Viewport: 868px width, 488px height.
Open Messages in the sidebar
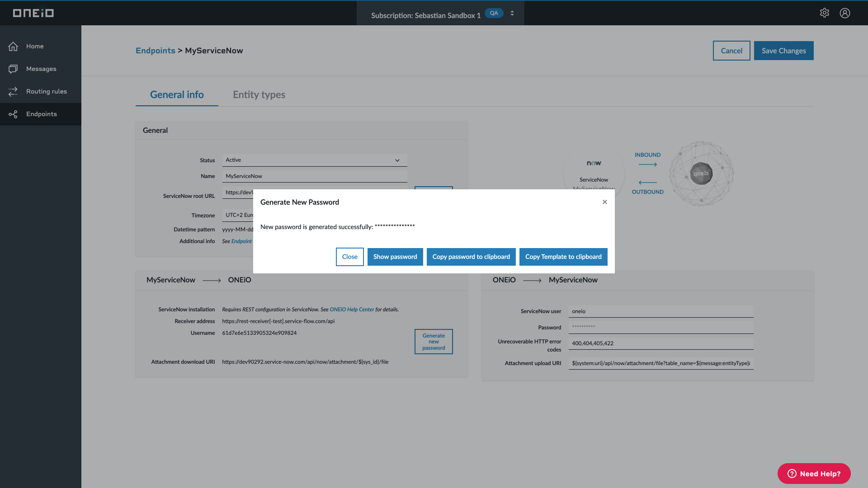click(x=41, y=69)
